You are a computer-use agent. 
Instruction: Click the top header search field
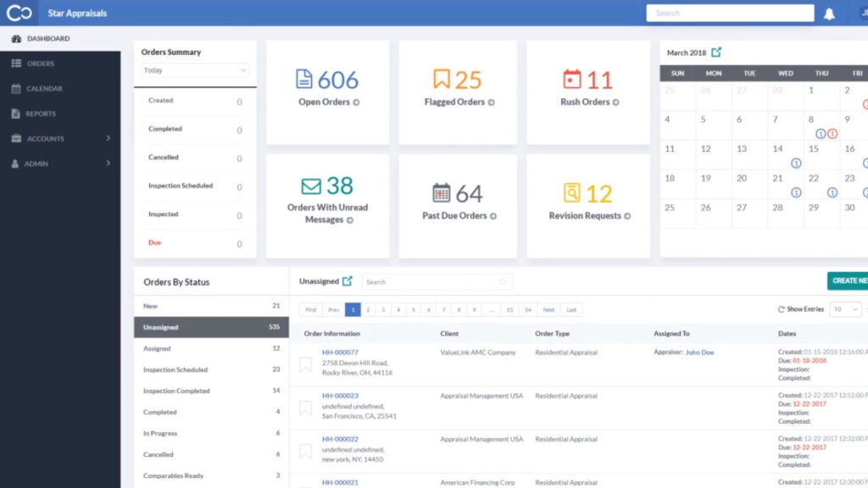tap(730, 14)
